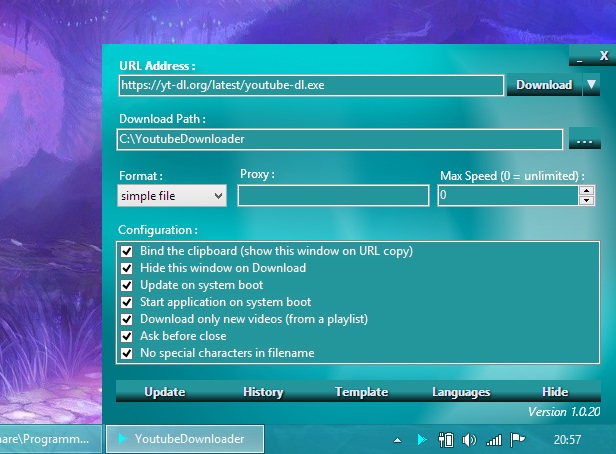Open the Languages selection

pos(461,392)
